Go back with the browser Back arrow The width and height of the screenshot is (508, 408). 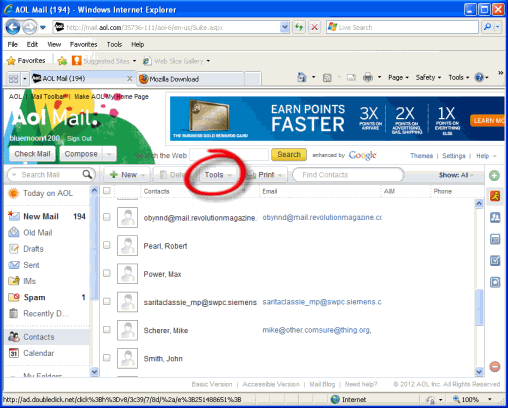pyautogui.click(x=13, y=27)
